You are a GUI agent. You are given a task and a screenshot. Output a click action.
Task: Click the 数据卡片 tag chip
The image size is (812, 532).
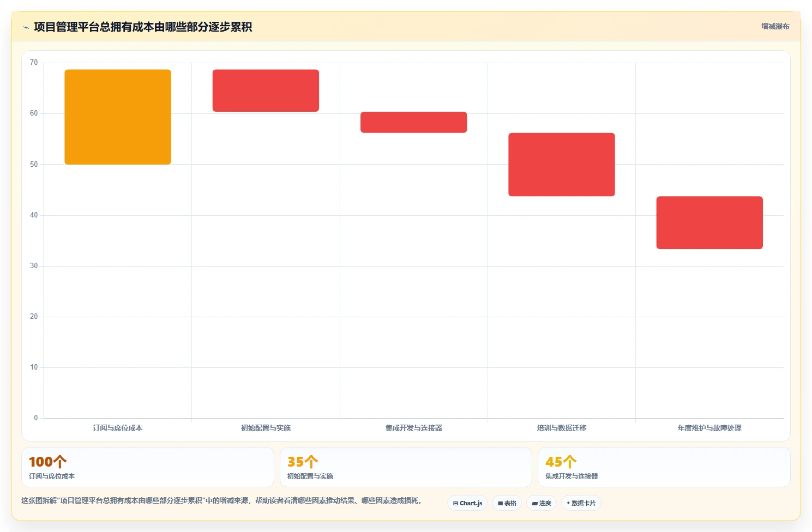click(581, 503)
